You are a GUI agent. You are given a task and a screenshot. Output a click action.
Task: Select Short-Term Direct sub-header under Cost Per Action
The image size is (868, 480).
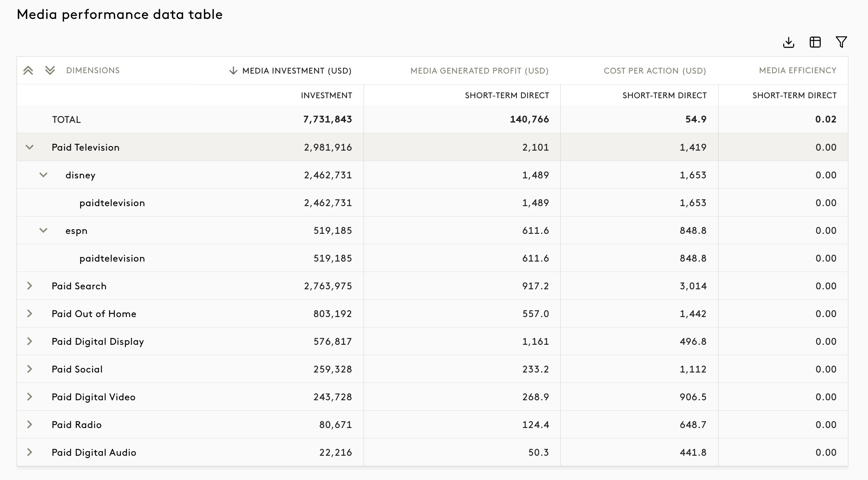[664, 96]
